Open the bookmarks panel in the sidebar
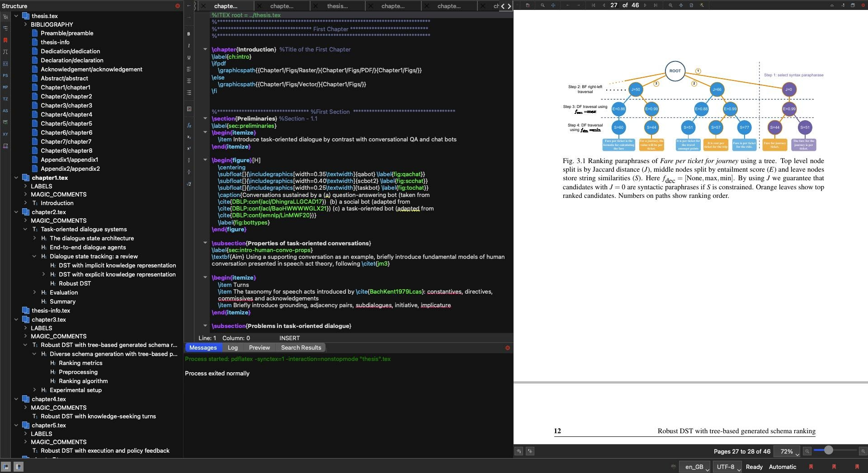The height and width of the screenshot is (473, 868). point(5,41)
